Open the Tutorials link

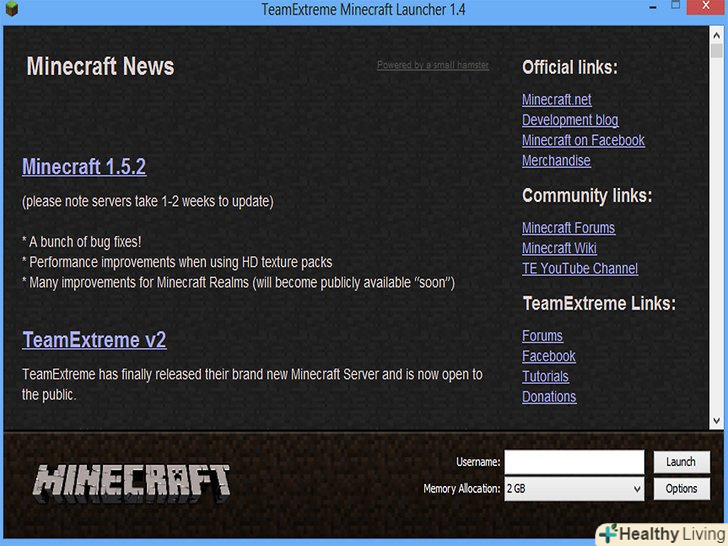[x=545, y=377]
